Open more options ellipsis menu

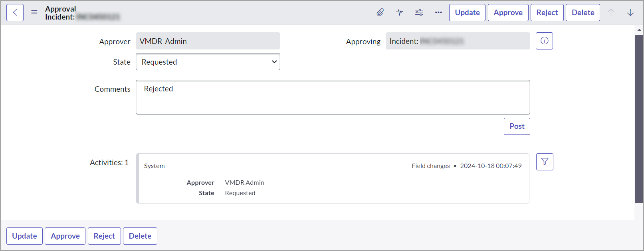438,12
